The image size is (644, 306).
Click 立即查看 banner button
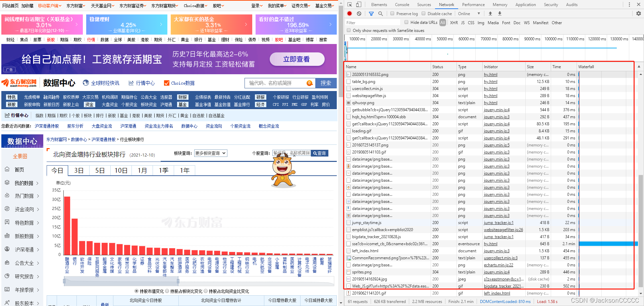[297, 59]
